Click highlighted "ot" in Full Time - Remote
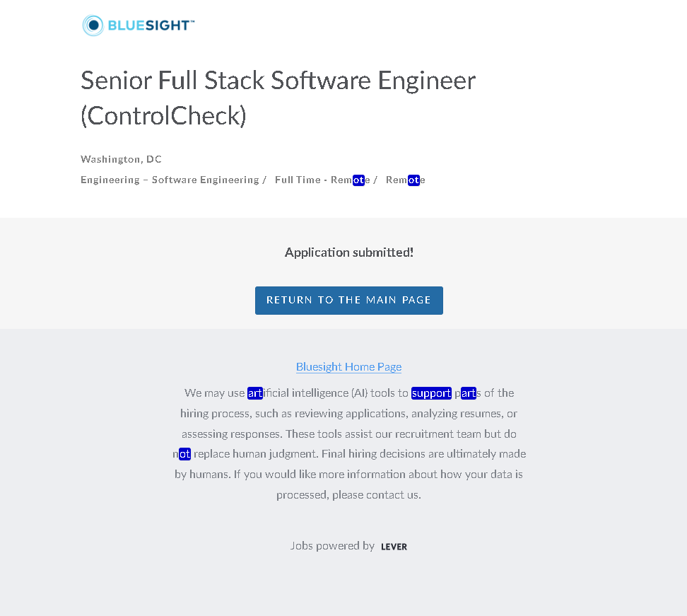Viewport: 687px width, 616px height. tap(358, 180)
